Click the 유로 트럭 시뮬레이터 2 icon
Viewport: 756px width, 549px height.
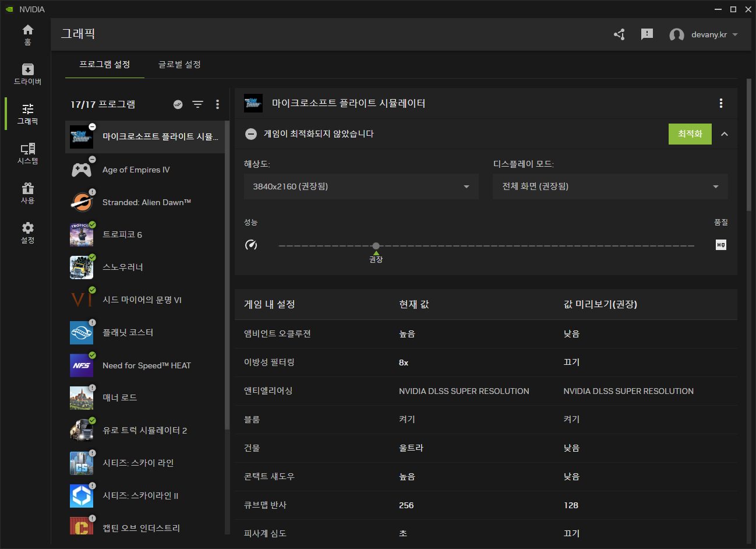point(82,431)
